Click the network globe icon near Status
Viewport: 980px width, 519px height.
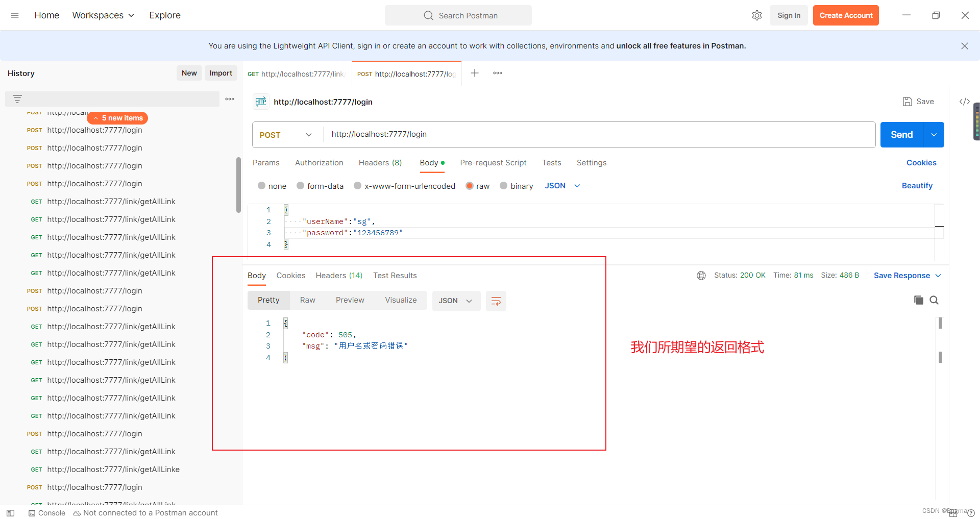coord(701,276)
